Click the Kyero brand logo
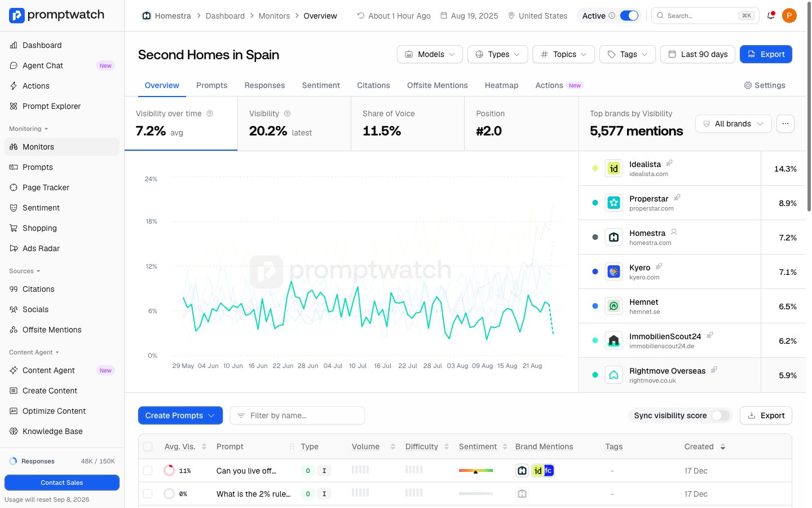This screenshot has width=812, height=508. tap(614, 271)
